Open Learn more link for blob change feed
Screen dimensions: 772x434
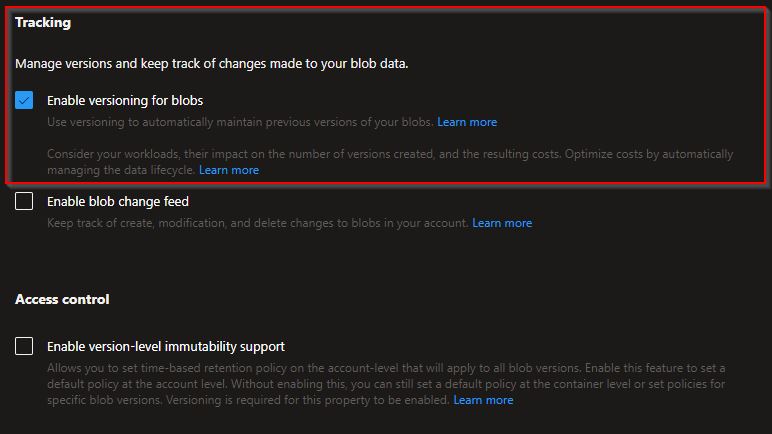pyautogui.click(x=502, y=223)
